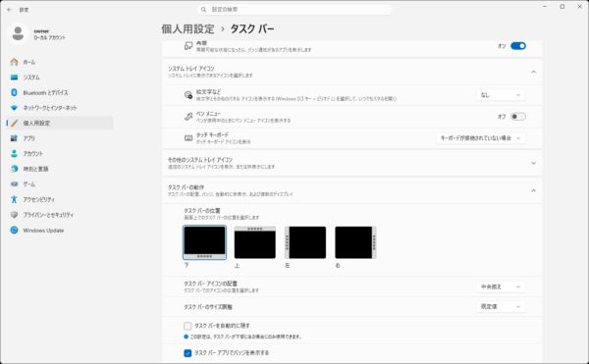
Task: Click the top row badge notification icon
Action: (x=188, y=46)
